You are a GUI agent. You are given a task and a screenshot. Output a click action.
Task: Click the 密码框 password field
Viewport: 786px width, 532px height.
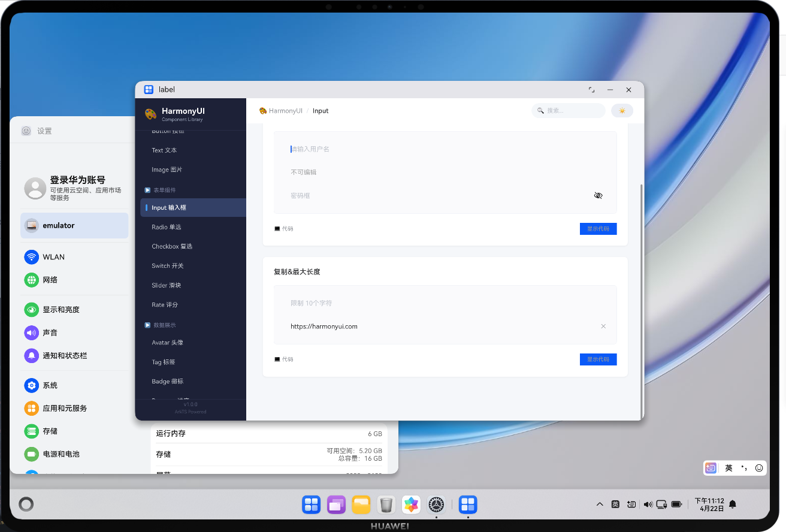445,196
